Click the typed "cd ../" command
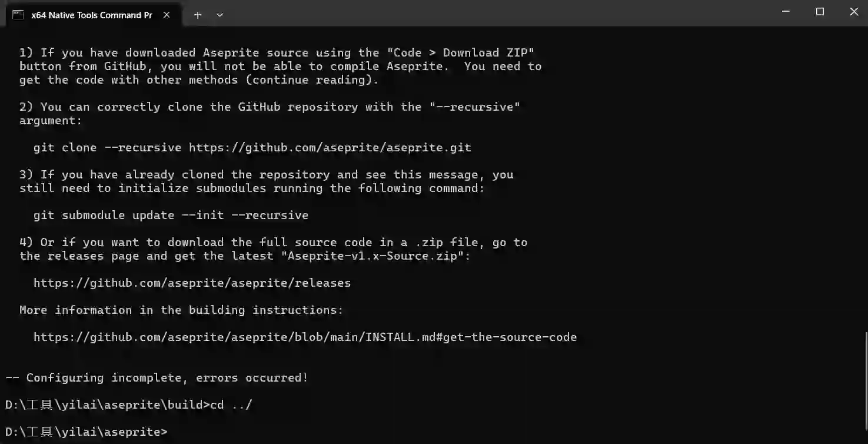The width and height of the screenshot is (868, 444). pos(231,405)
